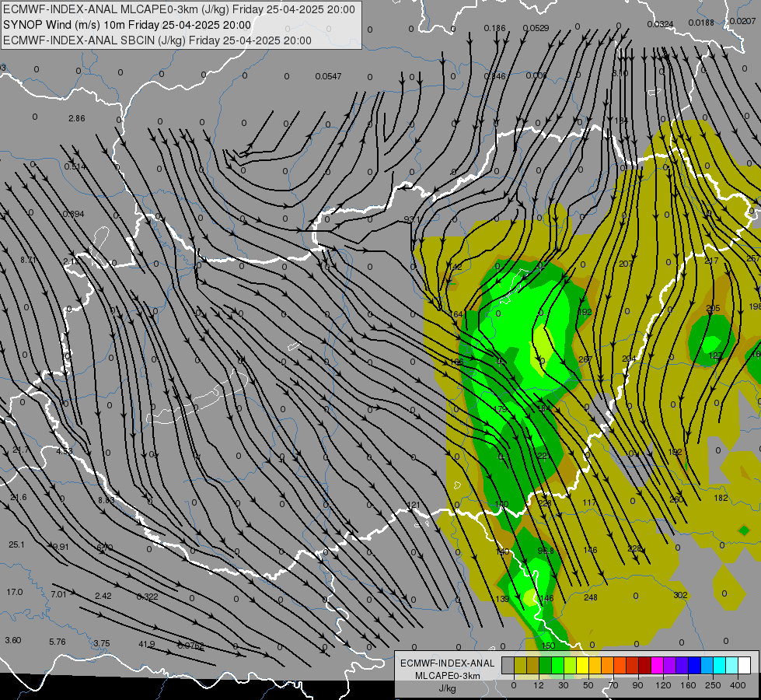
Task: Select the map value 21.6
Action: pos(19,498)
